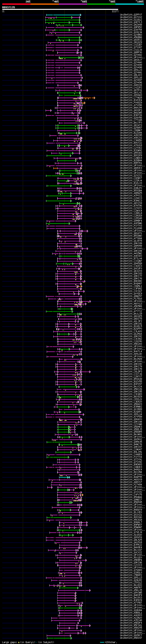The height and width of the screenshot is (644, 146).
Task: Click the orange ~40% identity legend bar
Action: [x=45, y=4]
